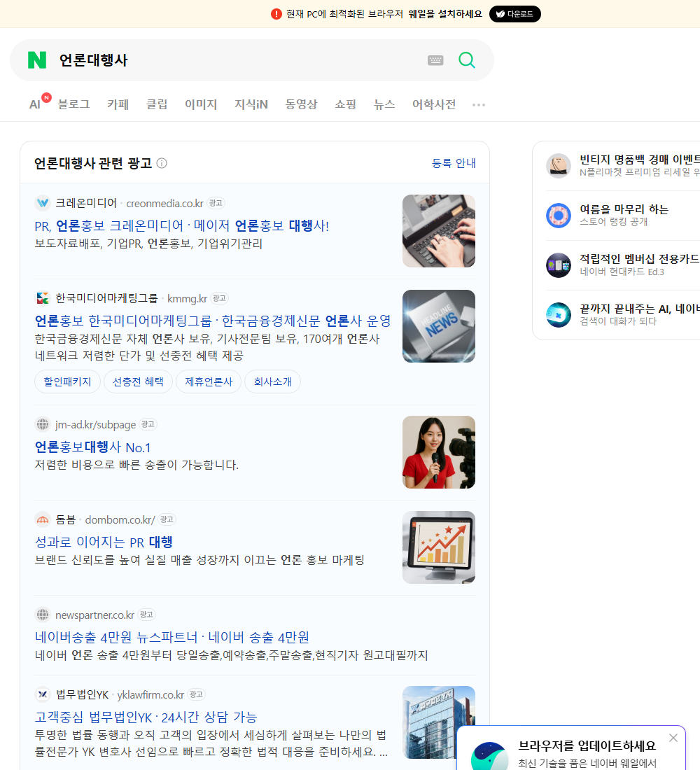Click the 크레온미디어 favicon icon
This screenshot has height=770, width=700.
click(x=43, y=203)
